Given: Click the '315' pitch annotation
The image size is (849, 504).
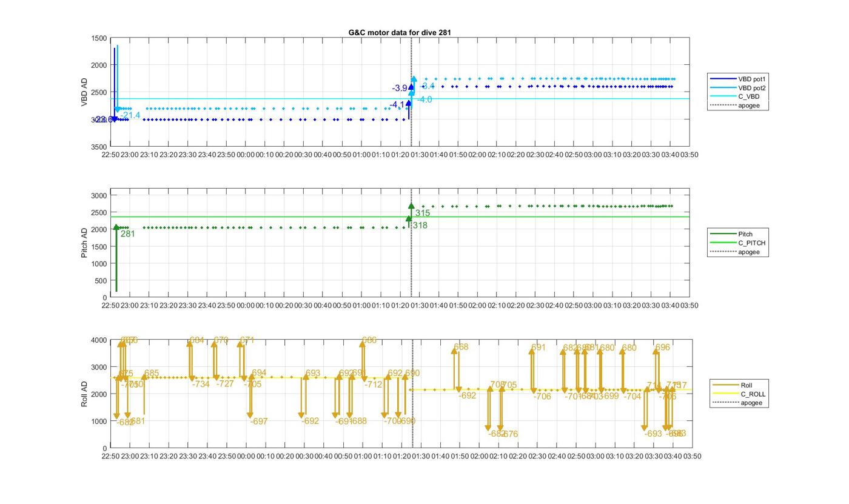Looking at the screenshot, I should (x=423, y=213).
